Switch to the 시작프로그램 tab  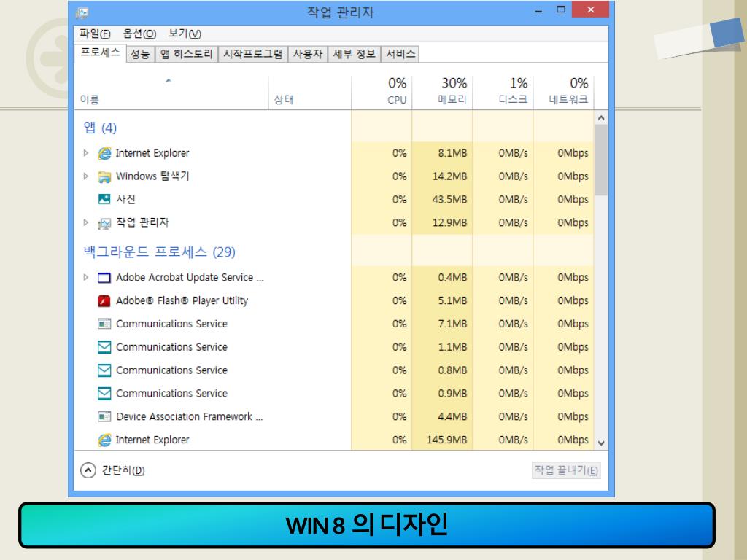pyautogui.click(x=253, y=54)
